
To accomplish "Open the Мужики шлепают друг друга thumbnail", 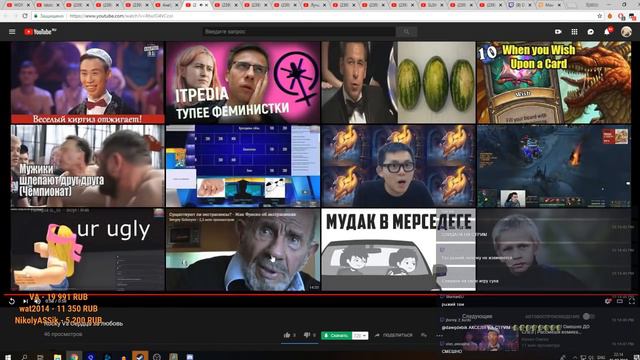I will tap(87, 166).
